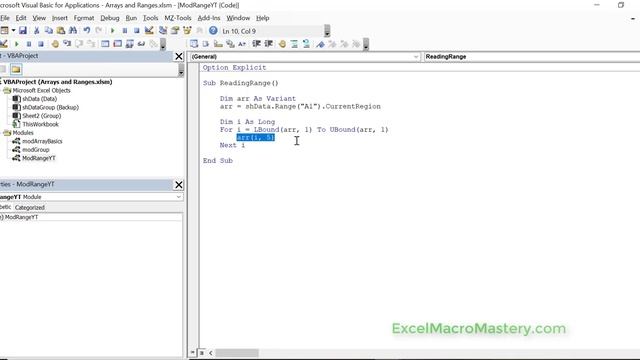Open the Insert UserForm dropdown arrow
This screenshot has width=640, height=360.
13,31
